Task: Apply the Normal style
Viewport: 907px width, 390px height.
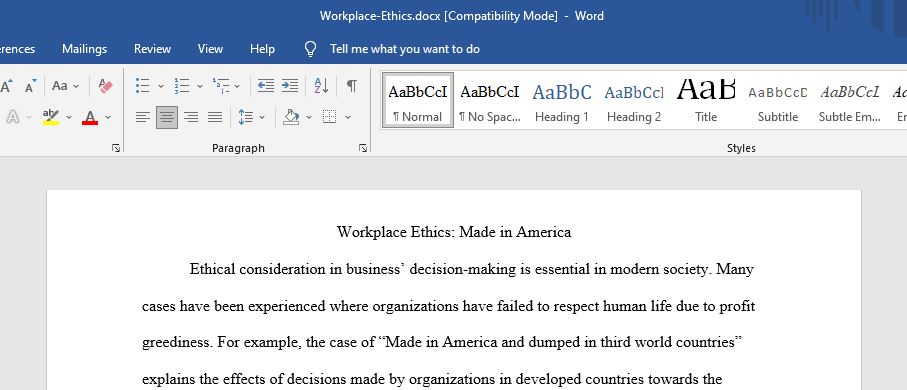Action: pos(418,100)
